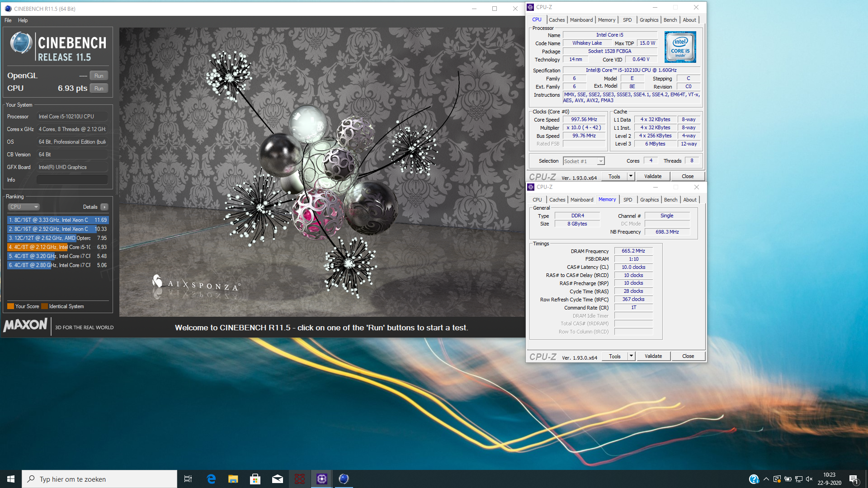Click the Get Help tray icon
The height and width of the screenshot is (488, 868).
pos(754,479)
